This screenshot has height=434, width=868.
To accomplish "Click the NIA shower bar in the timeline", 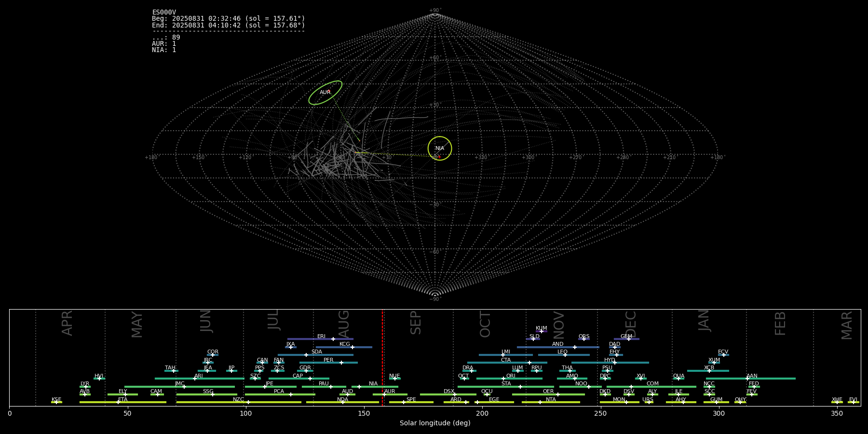I will (x=375, y=387).
